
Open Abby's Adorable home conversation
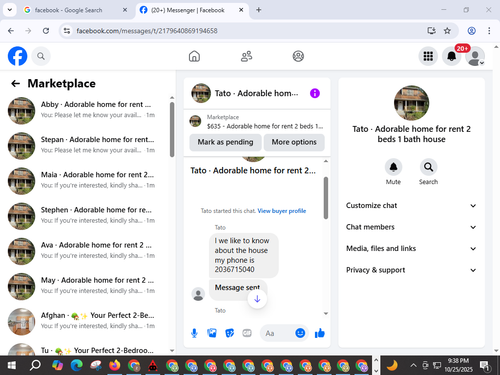pyautogui.click(x=85, y=110)
